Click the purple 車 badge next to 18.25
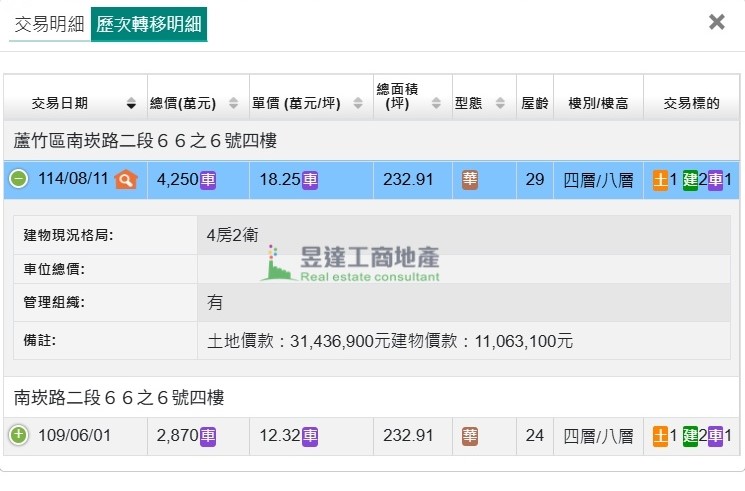 [x=310, y=180]
